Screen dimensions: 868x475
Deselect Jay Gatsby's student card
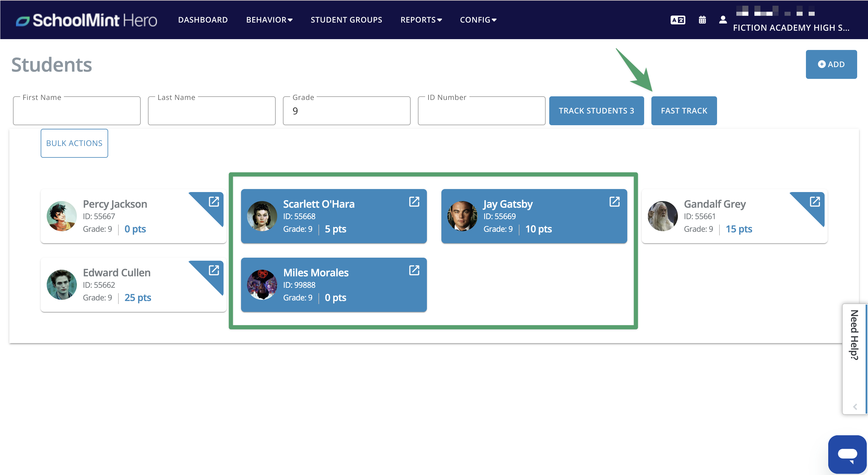point(534,216)
